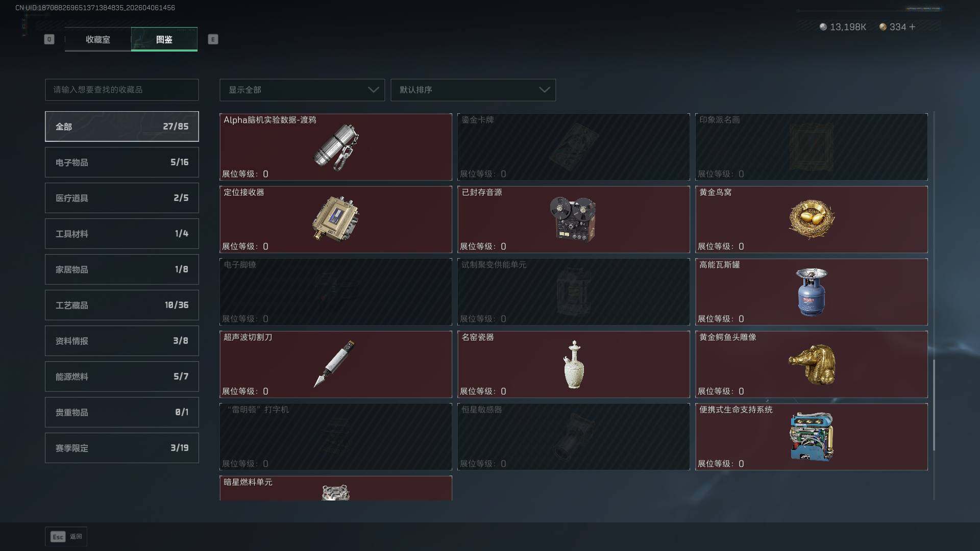The image size is (980, 551).
Task: Click the 定位接收器 device icon
Action: (x=336, y=219)
